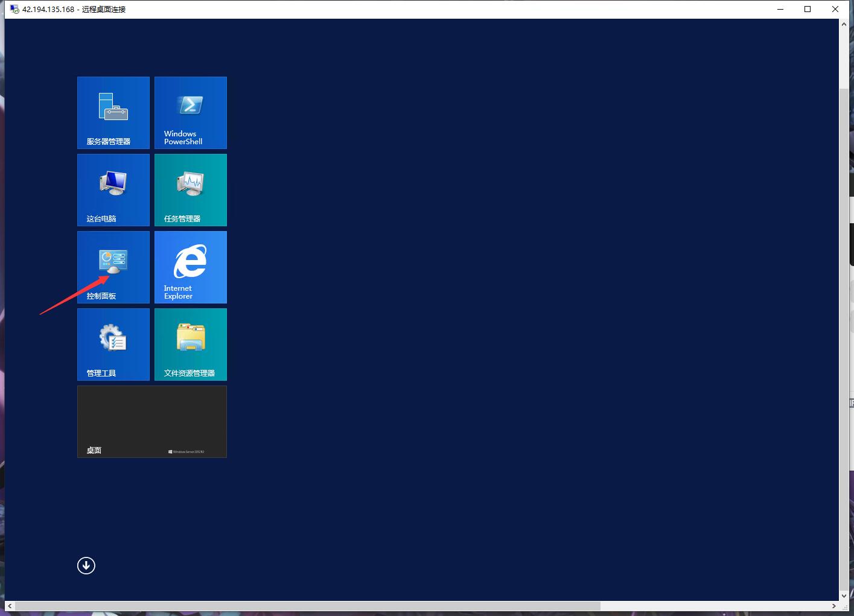Open the 控制面板 (Control Panel) tile
The image size is (854, 616).
click(x=113, y=267)
